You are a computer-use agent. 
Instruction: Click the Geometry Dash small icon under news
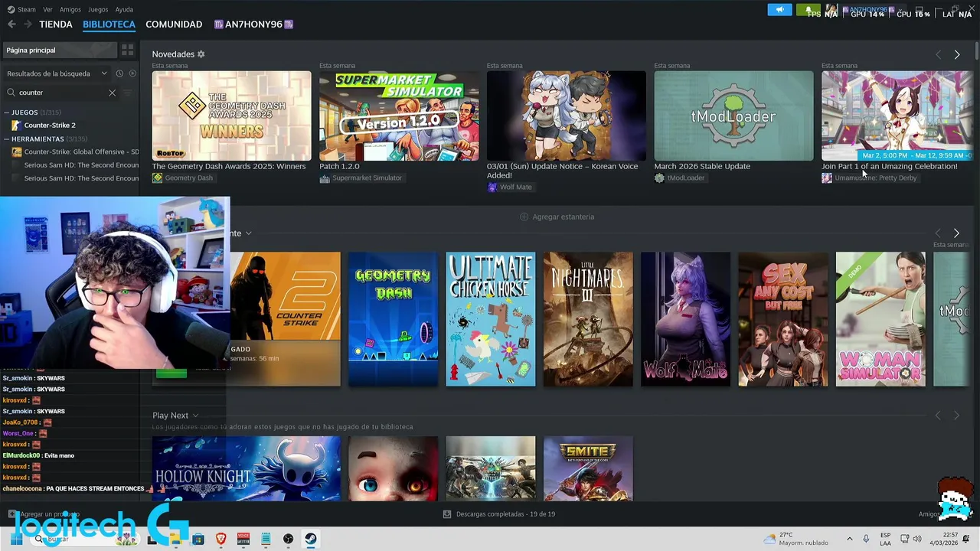(x=157, y=178)
